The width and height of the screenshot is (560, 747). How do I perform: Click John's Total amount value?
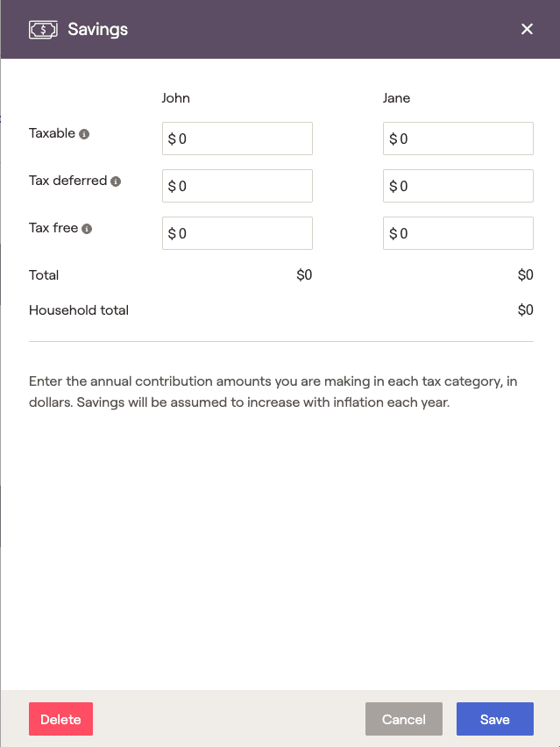(304, 275)
